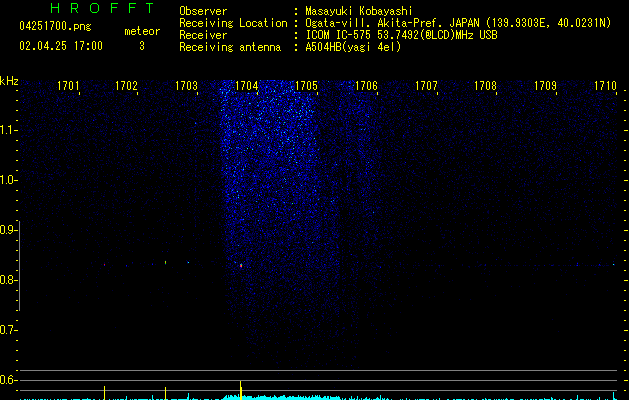Click the 'Receiver' field label
Viewport: 629px width, 400px height.
[x=203, y=35]
